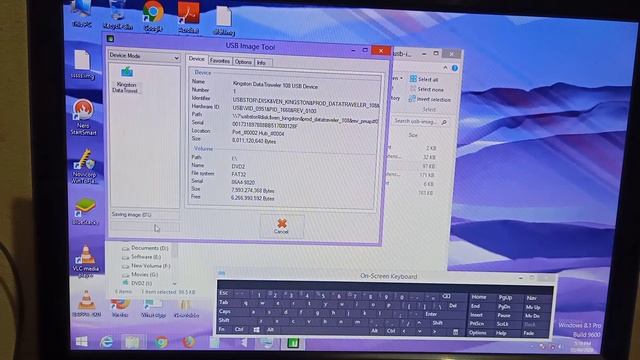Click Invert selection in Explorer ribbon
The width and height of the screenshot is (640, 360).
430,99
